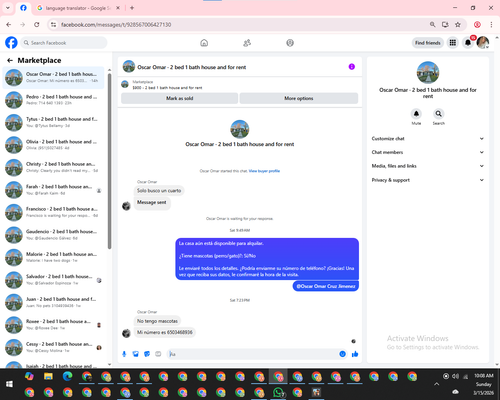Open the tab search dropdown arrow
The image size is (500, 400).
point(8,8)
